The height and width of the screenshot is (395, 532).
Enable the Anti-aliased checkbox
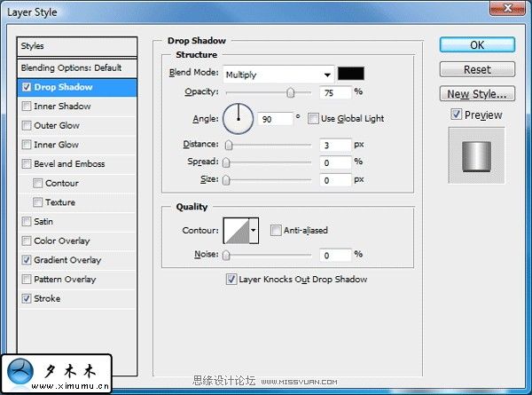pyautogui.click(x=276, y=230)
